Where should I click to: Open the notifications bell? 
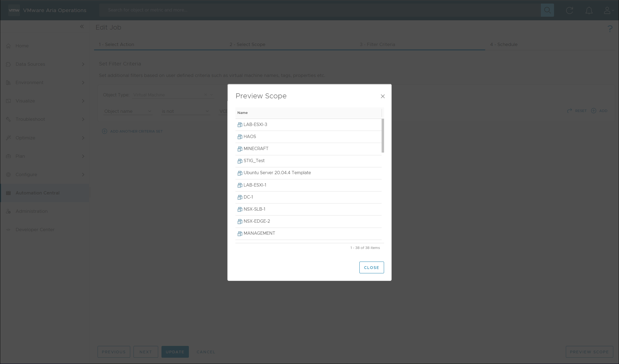[x=589, y=10]
